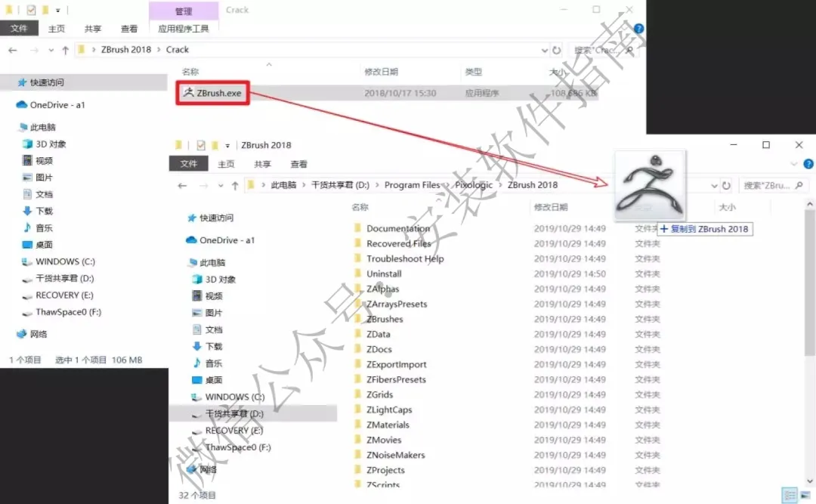Sort by 类型 column in Crack window

[x=473, y=72]
